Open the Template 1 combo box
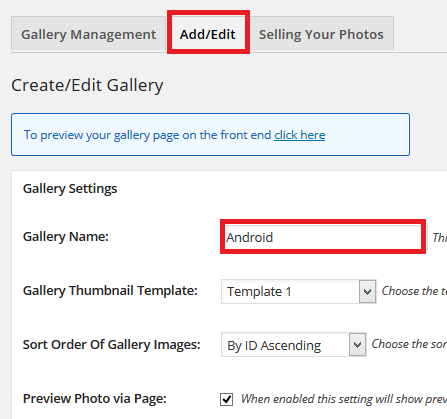 [x=299, y=292]
